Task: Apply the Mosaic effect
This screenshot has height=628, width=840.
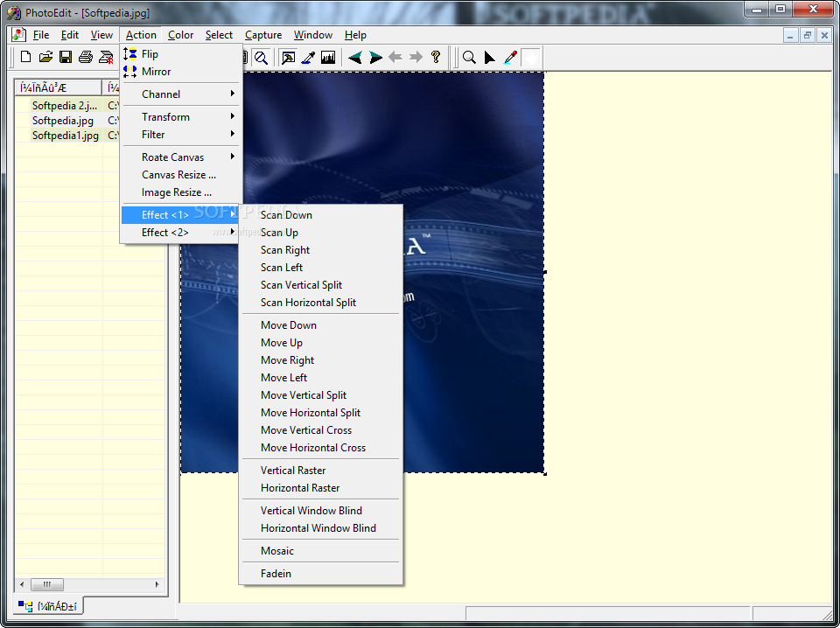Action: coord(321,550)
